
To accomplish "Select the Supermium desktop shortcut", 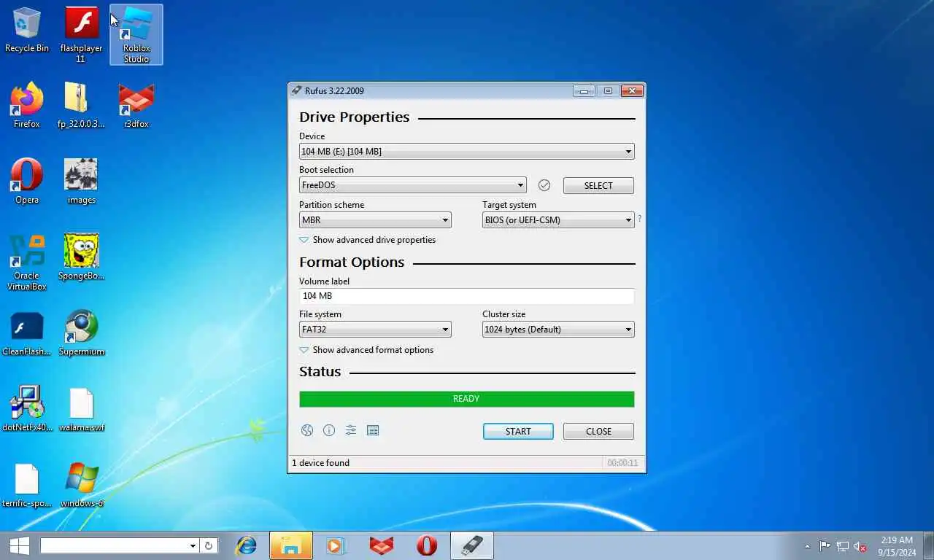I will click(81, 333).
